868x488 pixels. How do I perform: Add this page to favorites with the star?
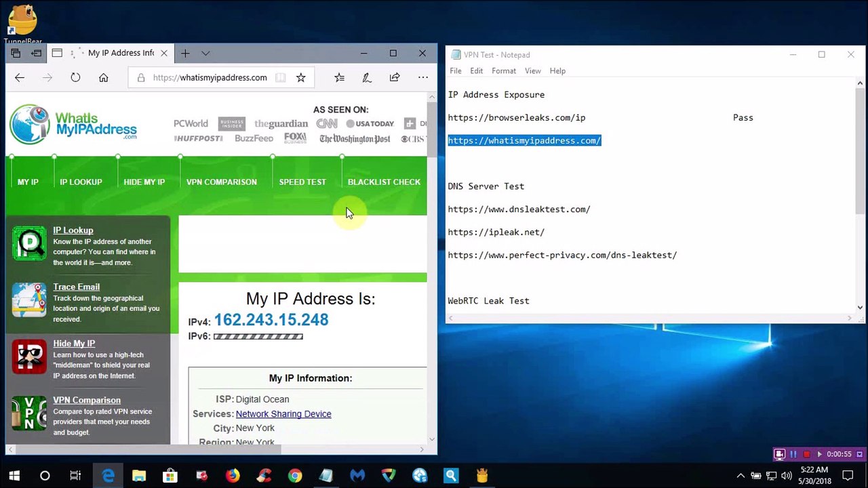301,78
